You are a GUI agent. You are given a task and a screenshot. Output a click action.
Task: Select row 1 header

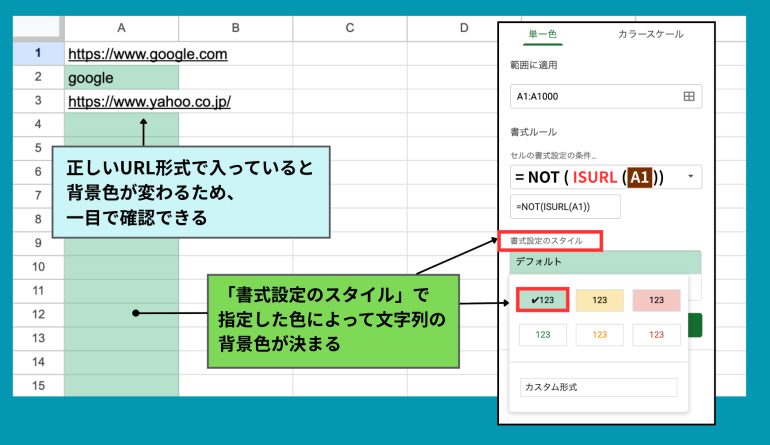point(38,54)
